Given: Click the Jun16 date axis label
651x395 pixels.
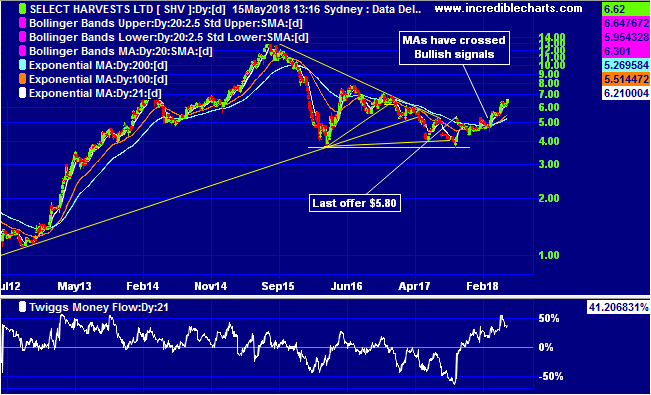Looking at the screenshot, I should [347, 287].
